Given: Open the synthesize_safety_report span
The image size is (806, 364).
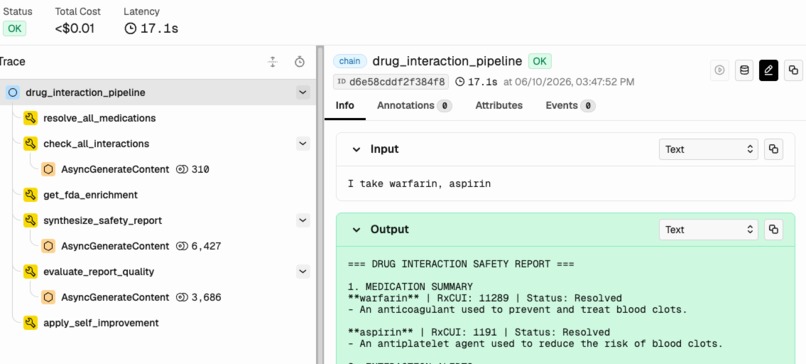Looking at the screenshot, I should (x=102, y=221).
